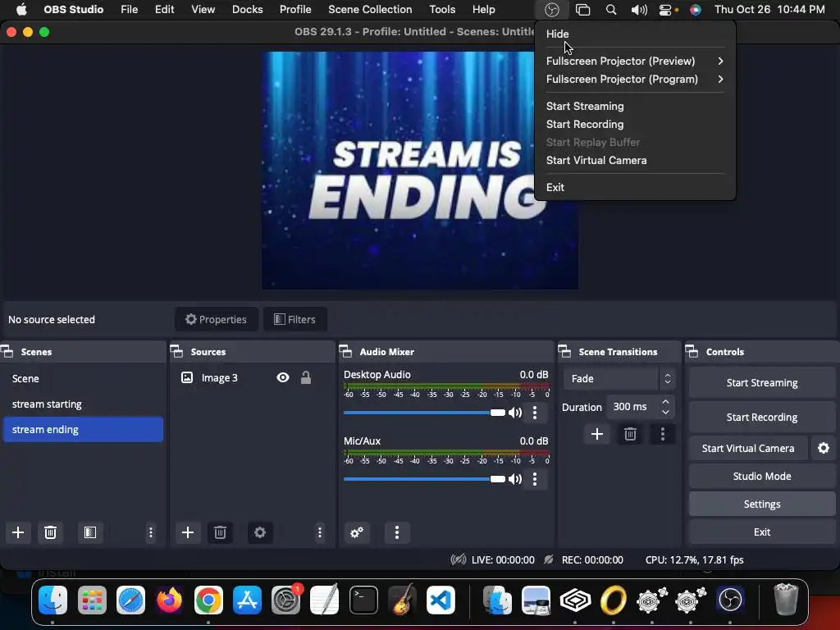Open Spotlight search in menu bar
Viewport: 840px width, 630px height.
(x=610, y=10)
